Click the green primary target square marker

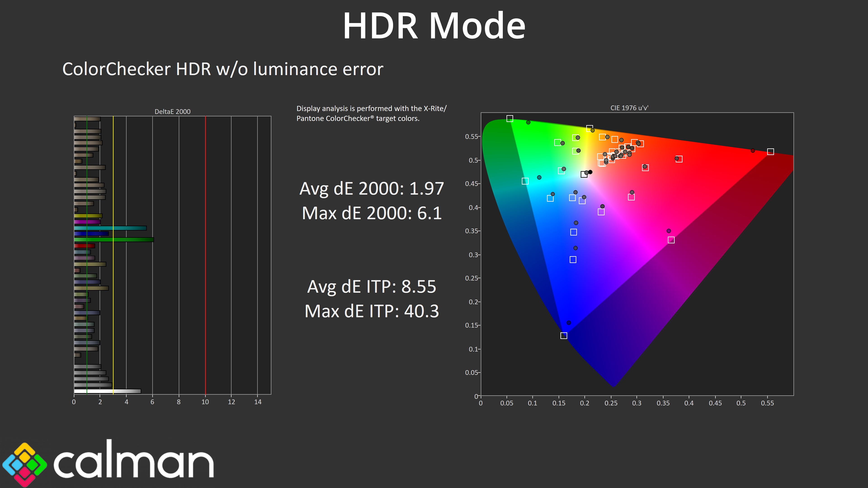[510, 119]
